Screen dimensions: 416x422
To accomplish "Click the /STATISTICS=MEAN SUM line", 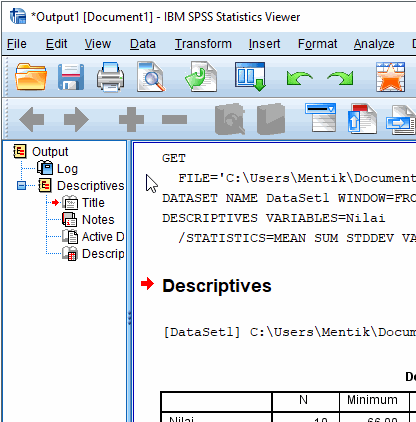I will (x=297, y=238).
